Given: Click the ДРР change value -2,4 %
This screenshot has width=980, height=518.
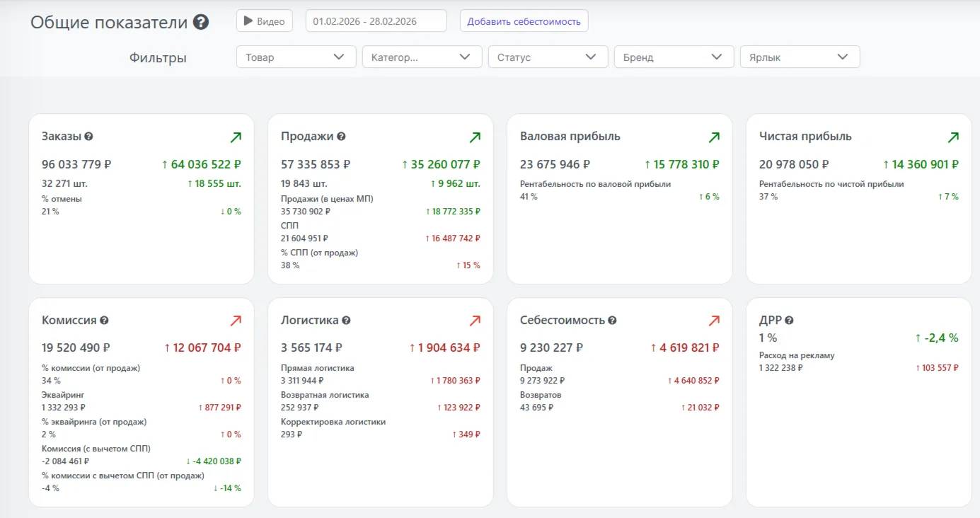Looking at the screenshot, I should pos(936,338).
